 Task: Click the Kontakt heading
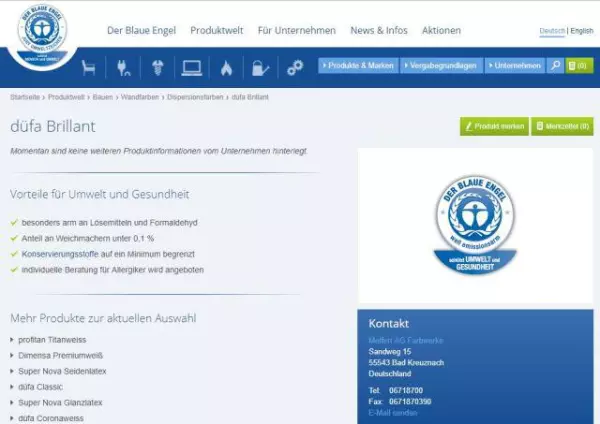388,324
